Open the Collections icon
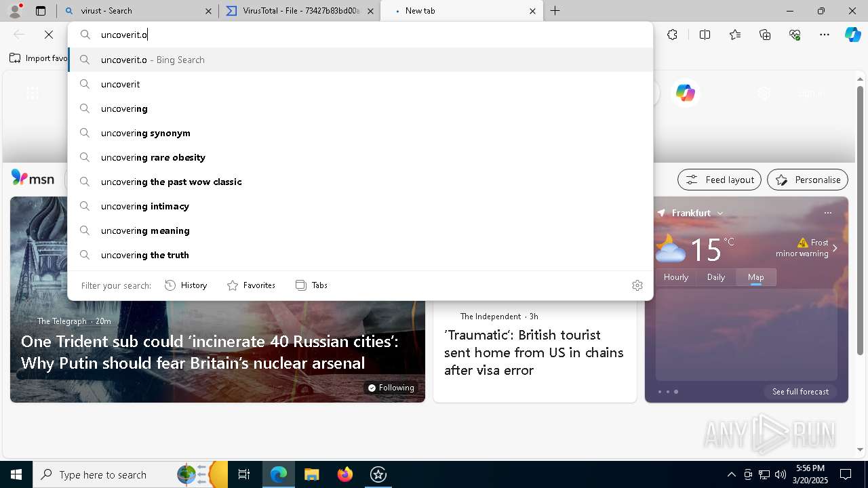The image size is (868, 488). coord(765,35)
